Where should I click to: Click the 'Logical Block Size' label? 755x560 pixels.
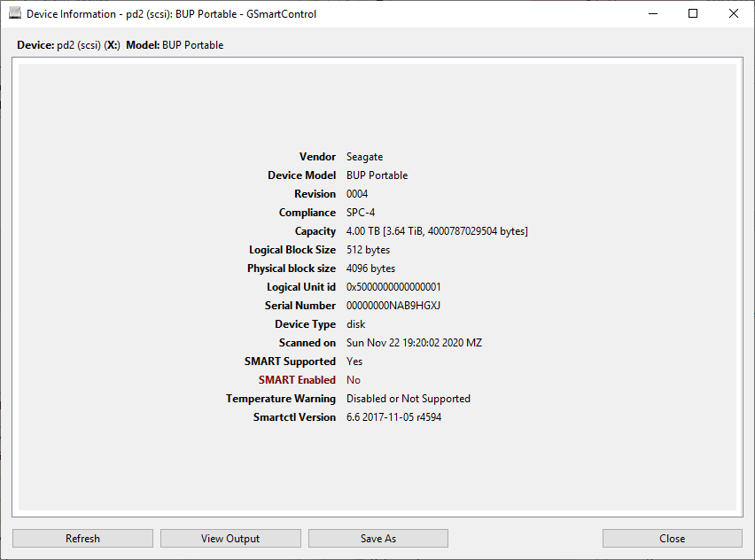(x=292, y=250)
